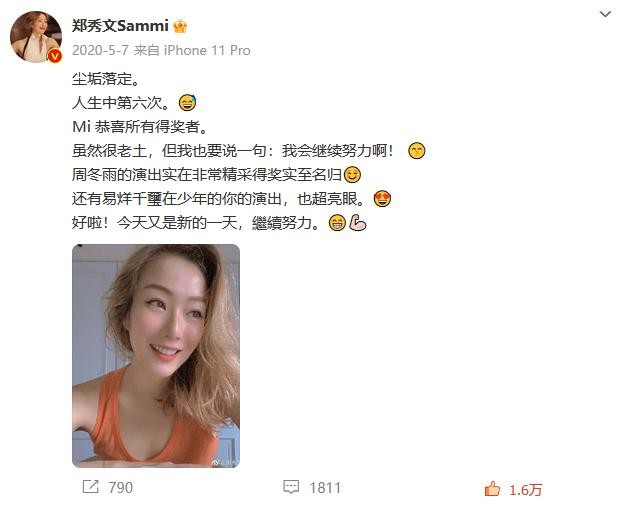Toggle the thumbs-up like icon
The width and height of the screenshot is (626, 507).
tap(492, 489)
